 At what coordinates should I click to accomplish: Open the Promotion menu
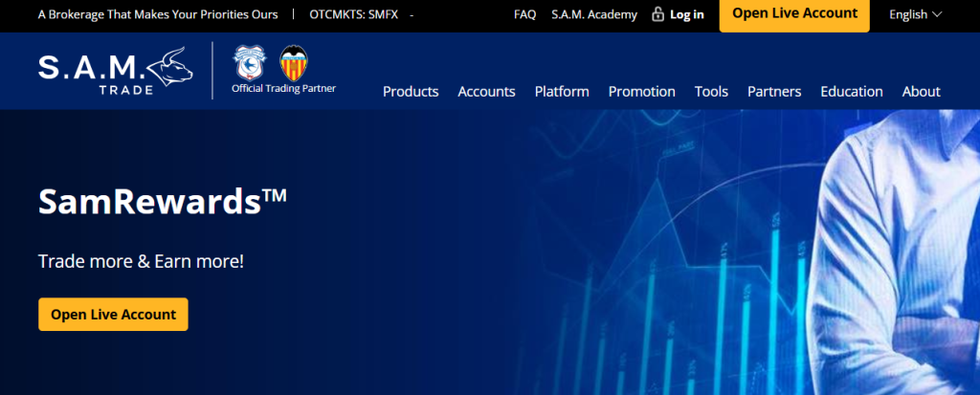click(x=642, y=91)
